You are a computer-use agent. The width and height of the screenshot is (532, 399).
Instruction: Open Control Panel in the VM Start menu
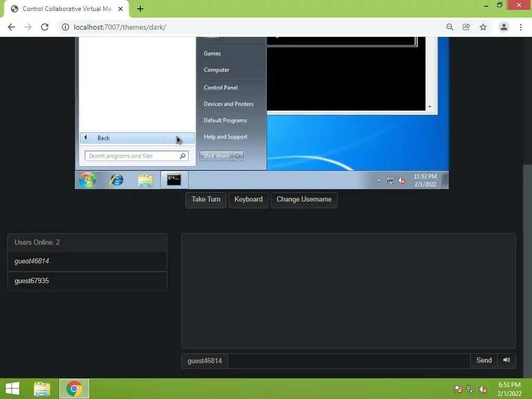click(220, 87)
